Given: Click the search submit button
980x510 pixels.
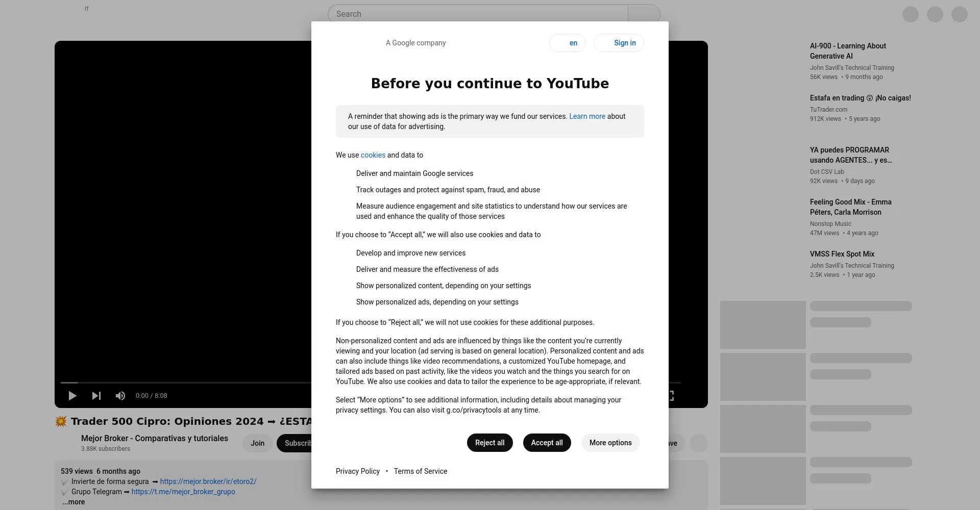Looking at the screenshot, I should coord(644,14).
